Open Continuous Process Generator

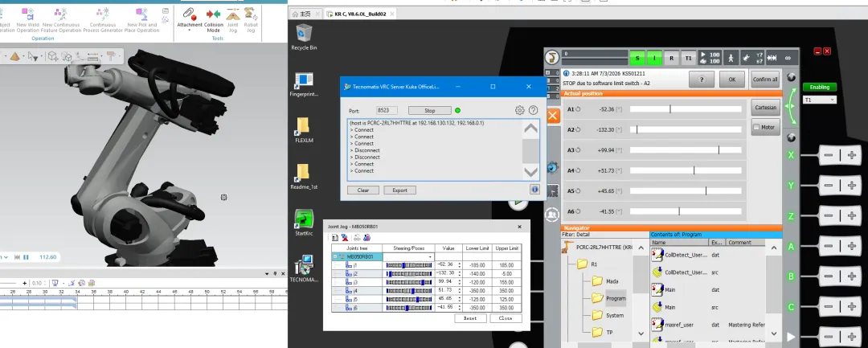(x=102, y=20)
